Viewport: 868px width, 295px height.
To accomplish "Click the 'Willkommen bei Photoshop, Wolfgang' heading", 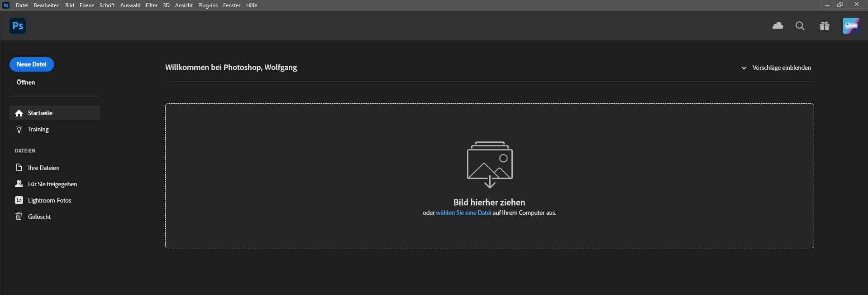I will pos(231,68).
